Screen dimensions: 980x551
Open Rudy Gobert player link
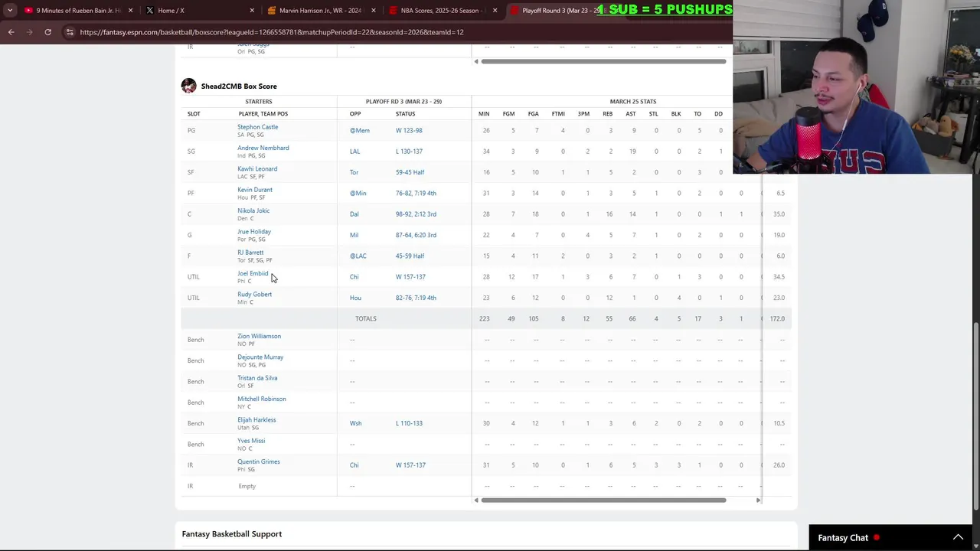pos(254,294)
